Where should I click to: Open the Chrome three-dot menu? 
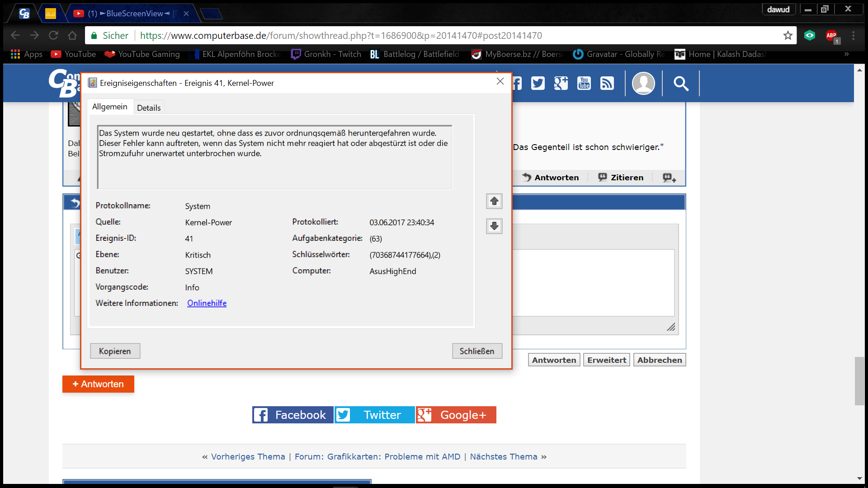pos(853,35)
